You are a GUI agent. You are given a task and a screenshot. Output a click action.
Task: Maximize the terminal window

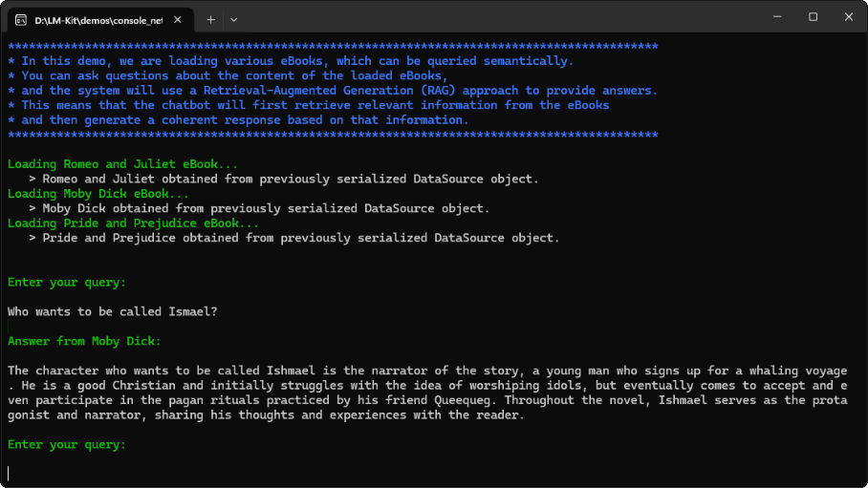[x=813, y=16]
